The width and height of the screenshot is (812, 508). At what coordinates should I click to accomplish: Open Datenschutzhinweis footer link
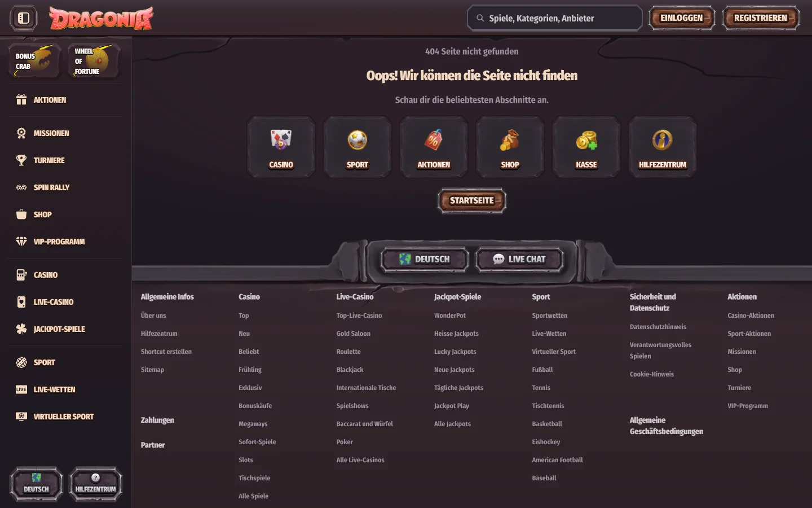pos(658,327)
